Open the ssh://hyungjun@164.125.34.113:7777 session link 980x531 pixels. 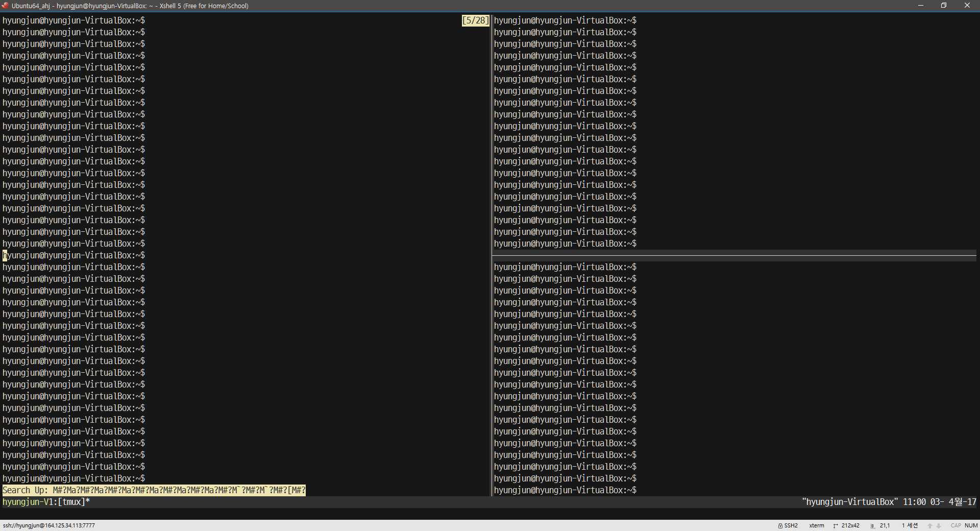[x=48, y=525]
